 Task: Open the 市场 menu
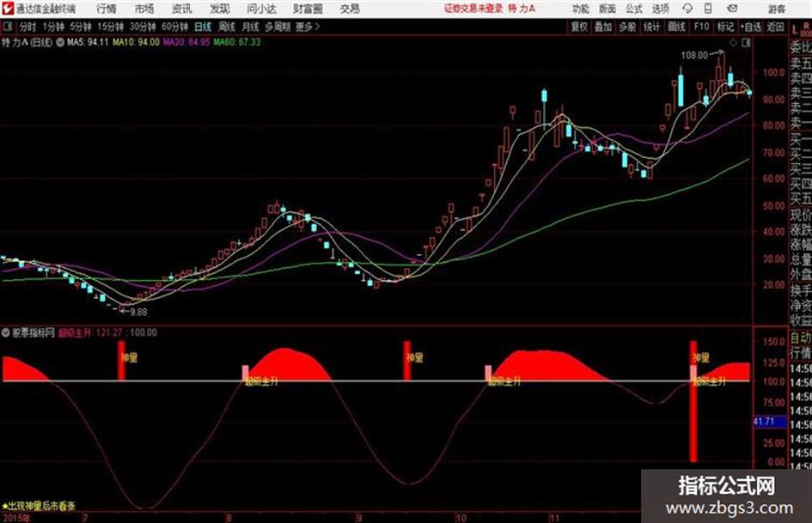144,9
